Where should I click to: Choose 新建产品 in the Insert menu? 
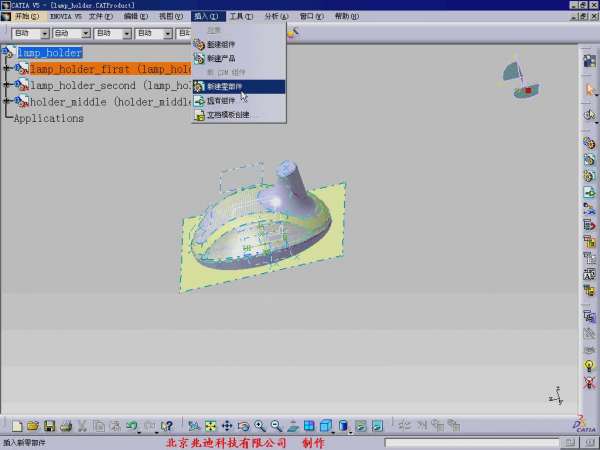tap(239, 59)
